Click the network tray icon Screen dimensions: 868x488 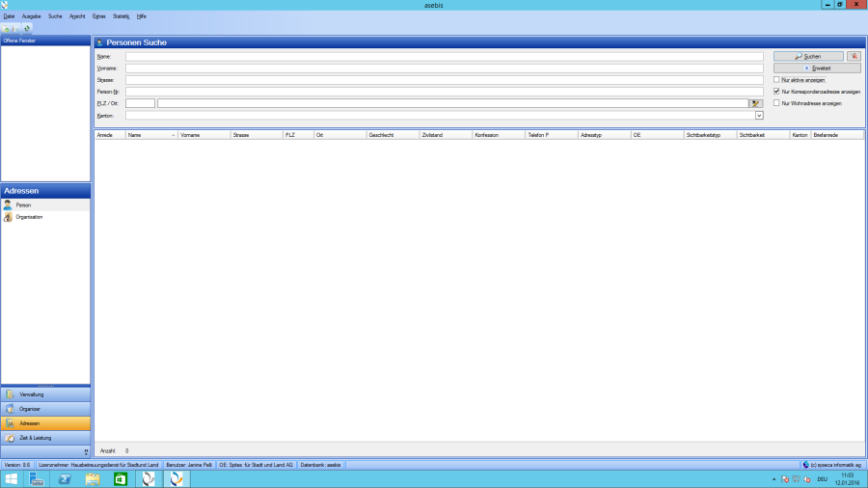tap(796, 479)
